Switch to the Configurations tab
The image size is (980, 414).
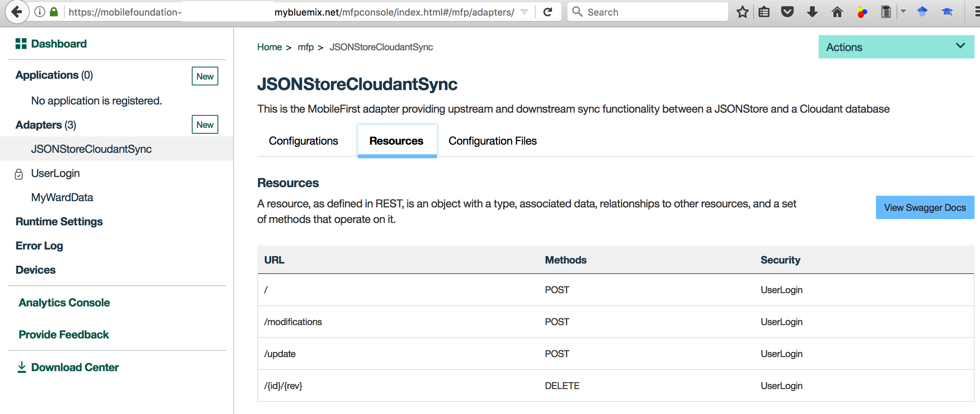click(303, 141)
